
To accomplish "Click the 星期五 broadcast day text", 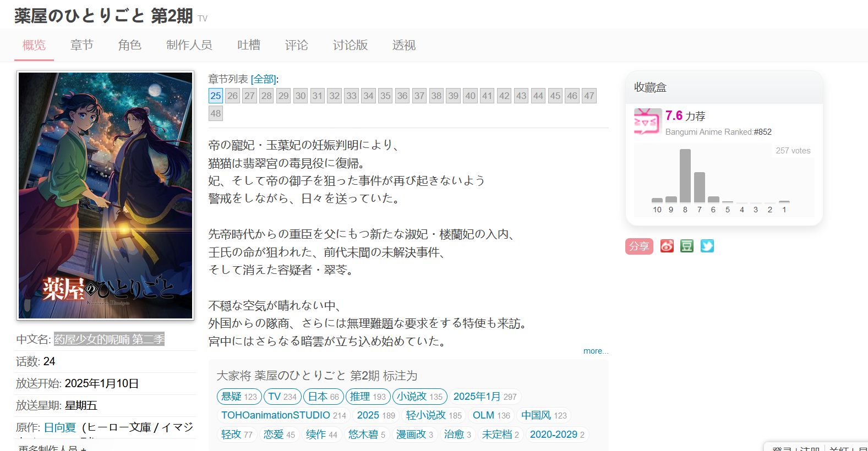I will [81, 405].
